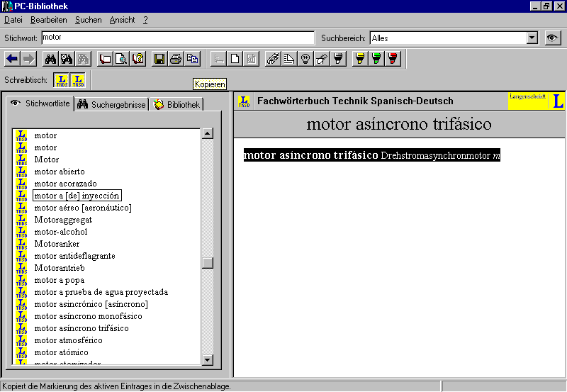Select the green highlighter marker icon
The image size is (567, 392).
[377, 59]
